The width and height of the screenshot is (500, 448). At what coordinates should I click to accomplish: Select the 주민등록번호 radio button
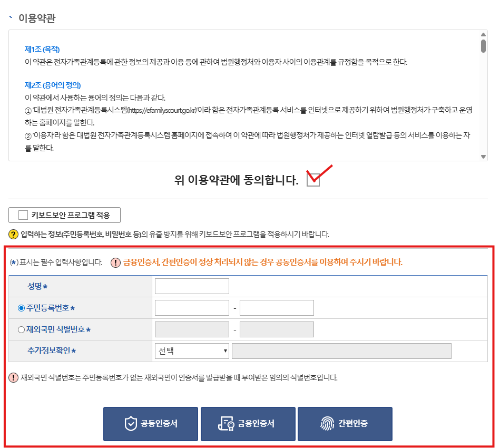coord(21,308)
